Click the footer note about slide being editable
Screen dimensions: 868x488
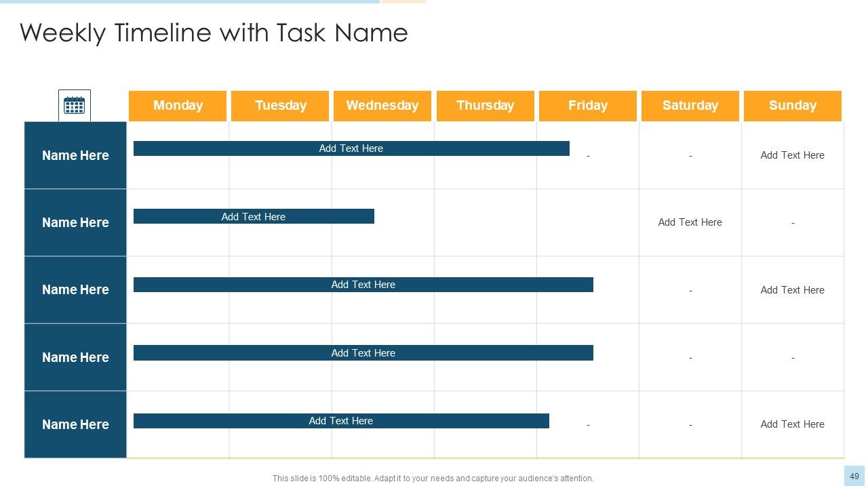coord(433,479)
